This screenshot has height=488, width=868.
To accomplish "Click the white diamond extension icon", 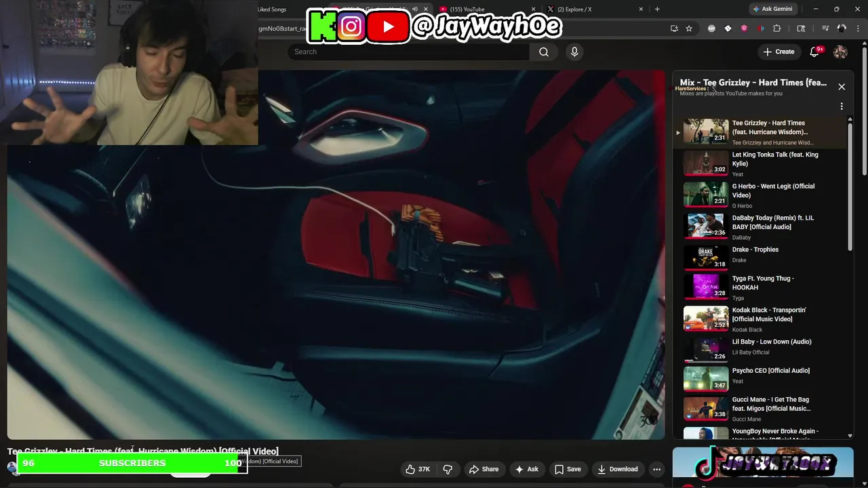I will (728, 28).
